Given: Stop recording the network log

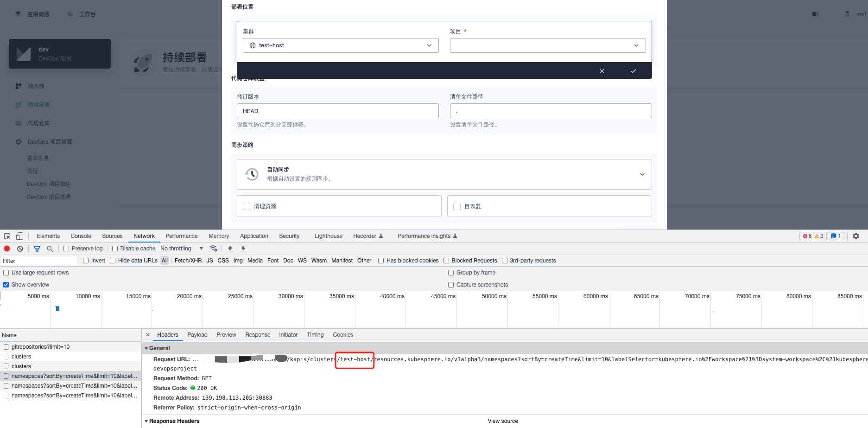Looking at the screenshot, I should (7, 249).
